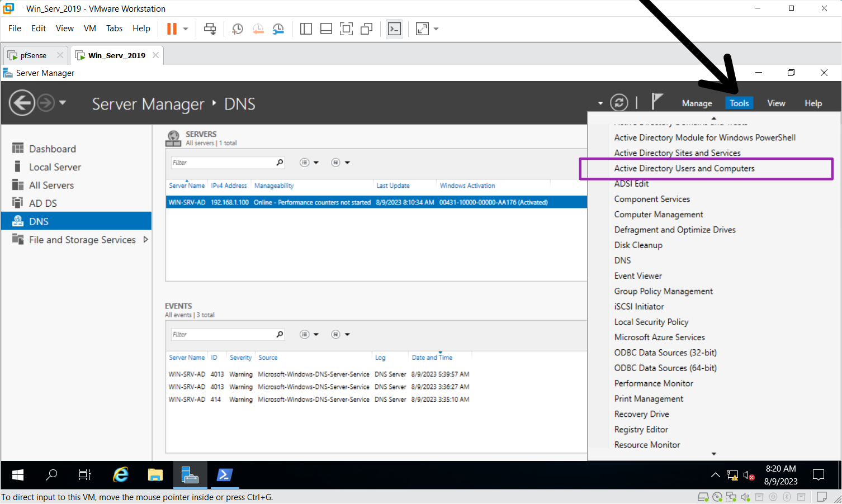Launch Internet Explorer from taskbar
This screenshot has width=842, height=504.
pos(121,475)
